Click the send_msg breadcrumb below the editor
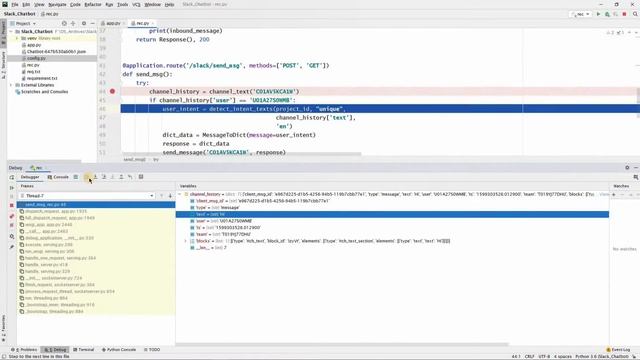The height and width of the screenshot is (360, 640). [x=134, y=160]
